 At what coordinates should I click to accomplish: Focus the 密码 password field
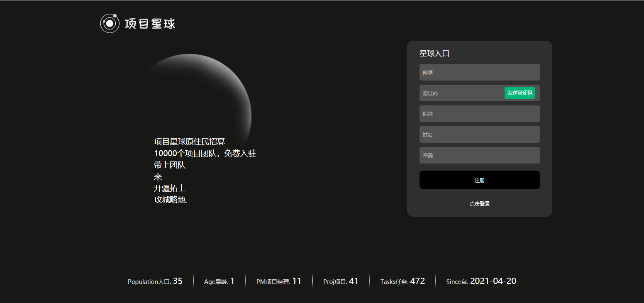[479, 155]
